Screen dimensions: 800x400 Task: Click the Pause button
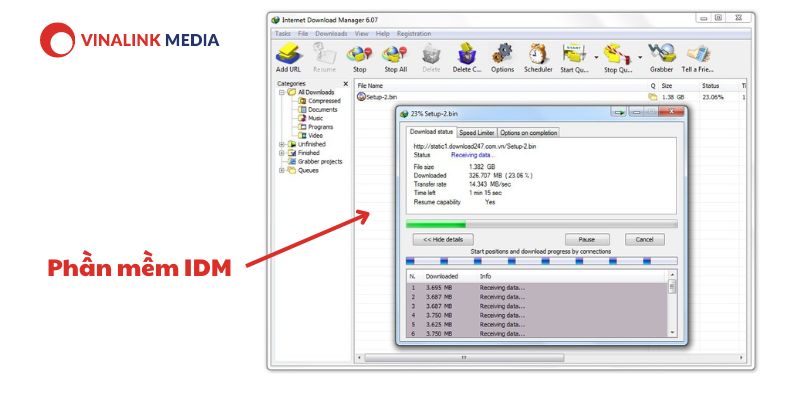coord(587,239)
